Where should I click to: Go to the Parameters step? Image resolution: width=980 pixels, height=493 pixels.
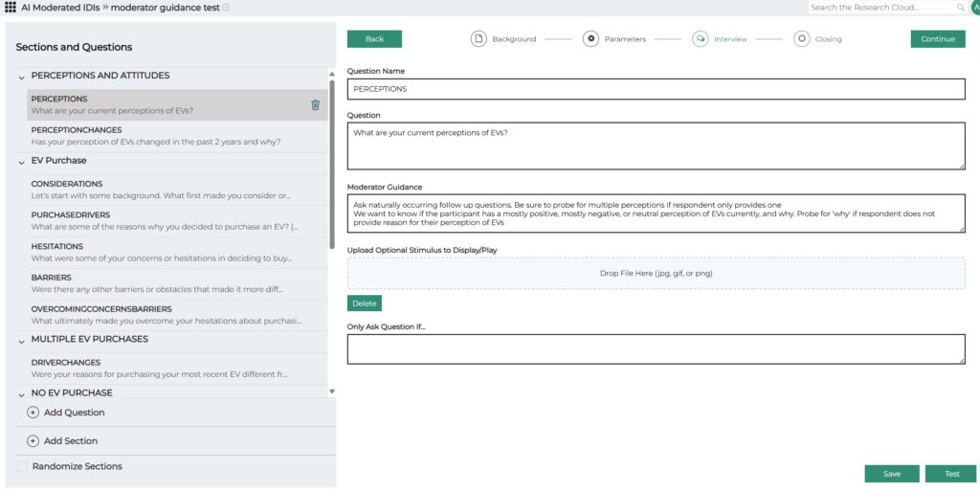point(625,38)
